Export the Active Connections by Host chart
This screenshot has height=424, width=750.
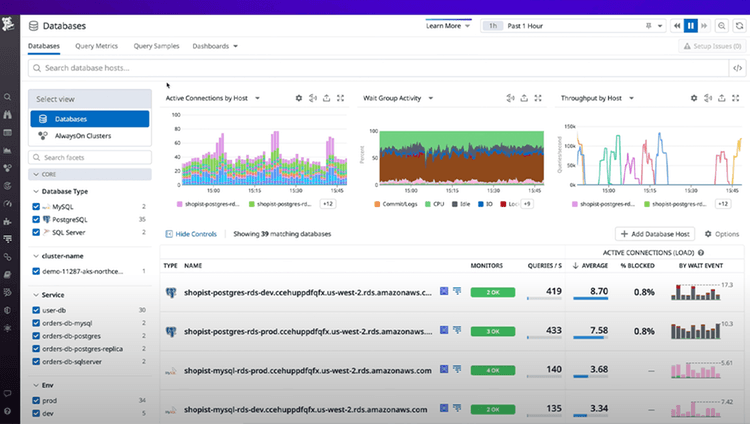[326, 98]
